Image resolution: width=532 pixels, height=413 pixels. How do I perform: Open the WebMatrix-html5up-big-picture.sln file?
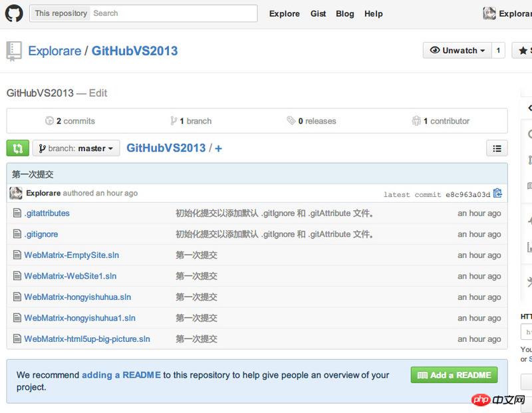pyautogui.click(x=87, y=339)
